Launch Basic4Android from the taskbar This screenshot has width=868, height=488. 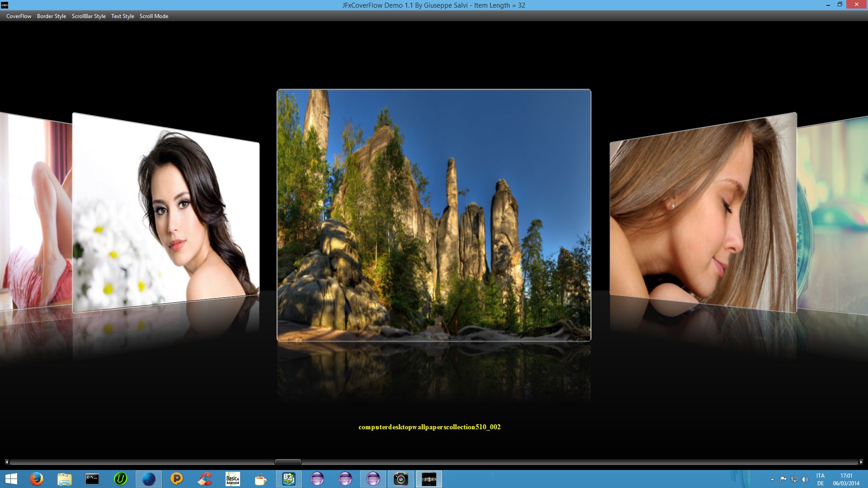pos(233,479)
